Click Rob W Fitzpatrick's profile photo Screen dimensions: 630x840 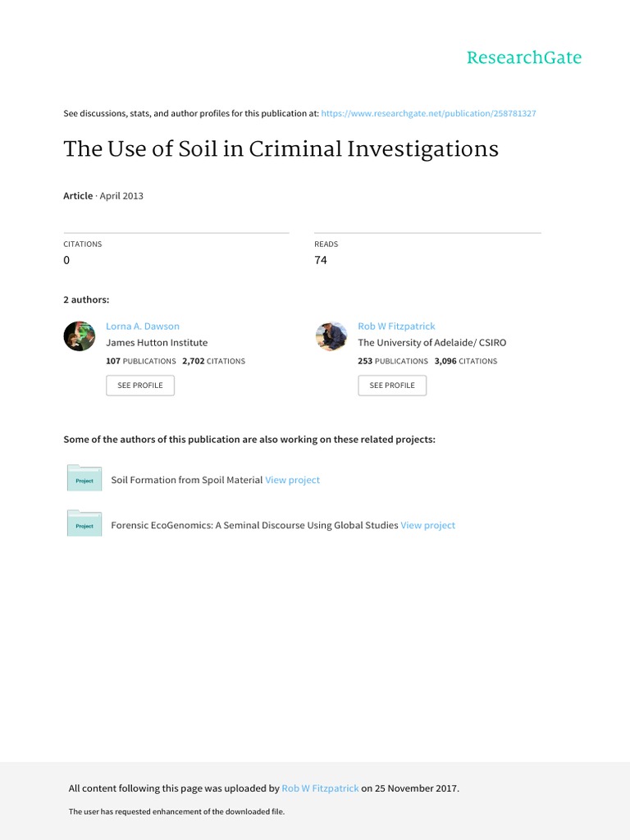click(x=331, y=336)
